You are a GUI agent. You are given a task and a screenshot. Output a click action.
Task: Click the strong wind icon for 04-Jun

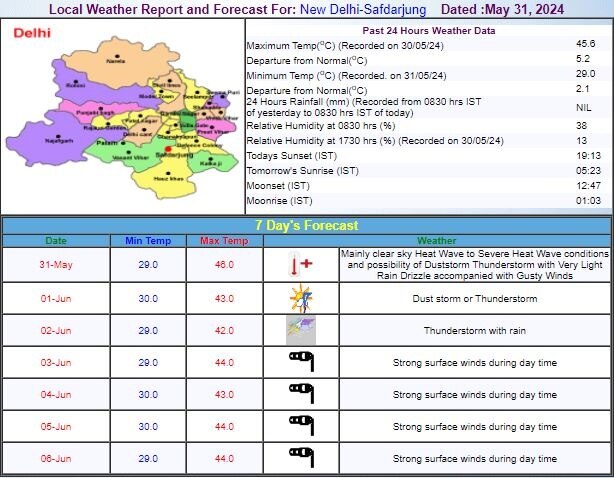coord(299,394)
